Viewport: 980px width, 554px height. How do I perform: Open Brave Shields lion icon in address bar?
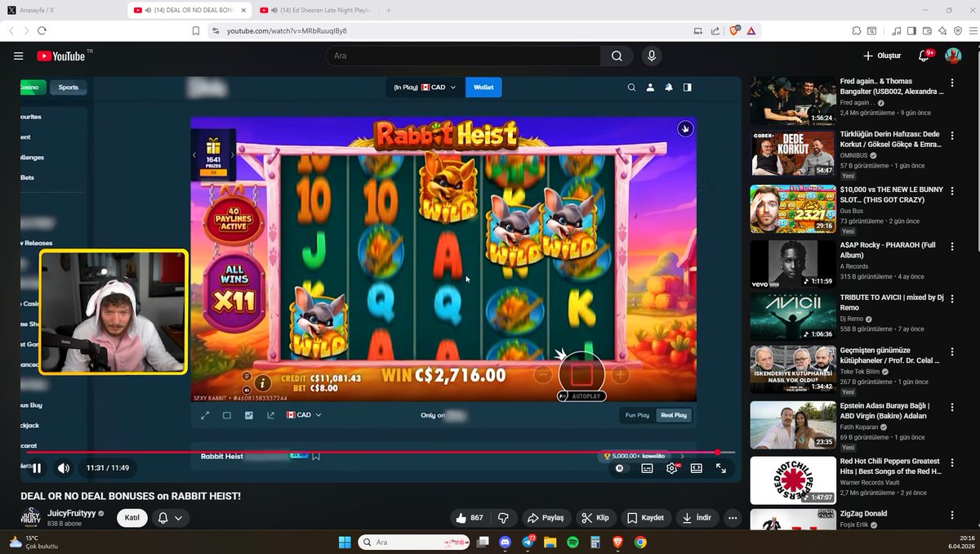[735, 30]
